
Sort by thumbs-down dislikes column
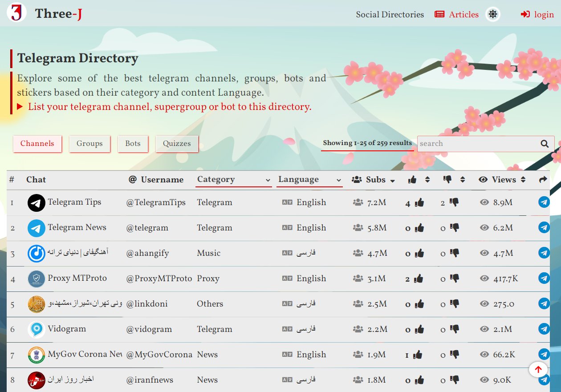(x=454, y=180)
